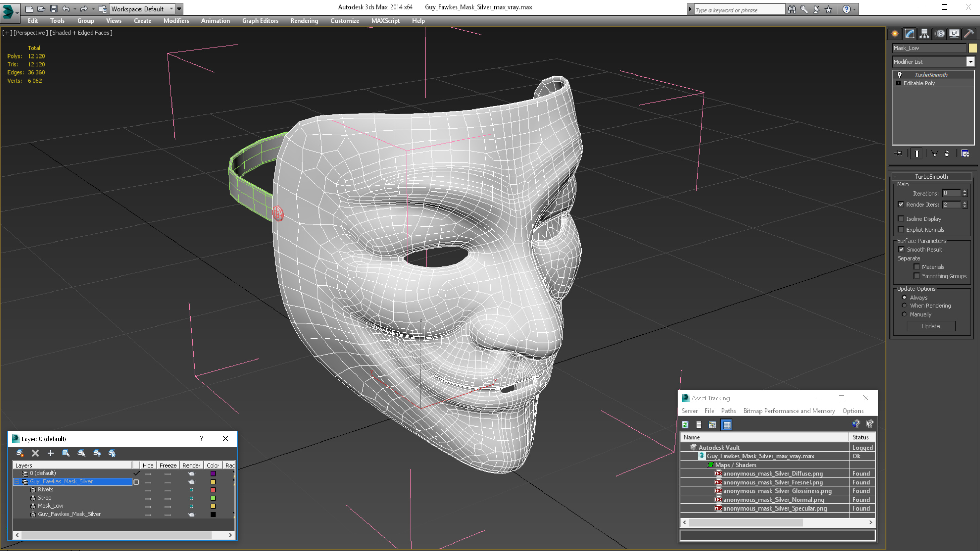Open the Motion panel icon
The height and width of the screenshot is (551, 980).
pos(940,34)
